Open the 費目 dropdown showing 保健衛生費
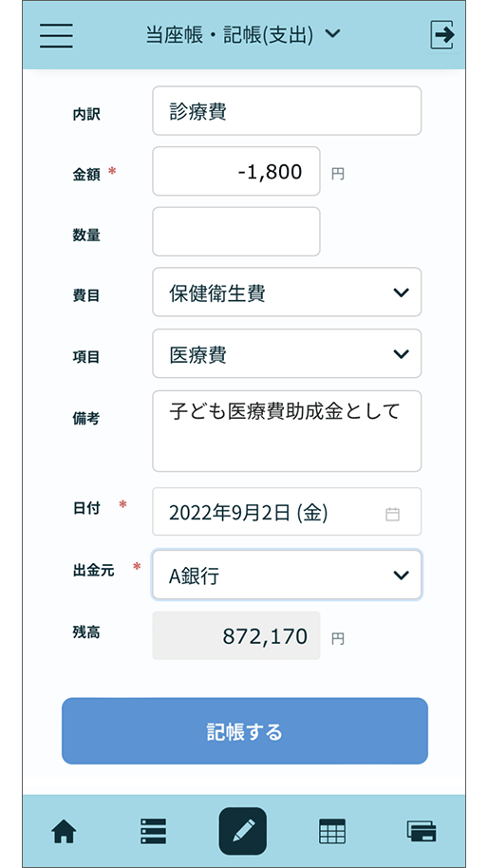This screenshot has width=488, height=868. coord(287,292)
